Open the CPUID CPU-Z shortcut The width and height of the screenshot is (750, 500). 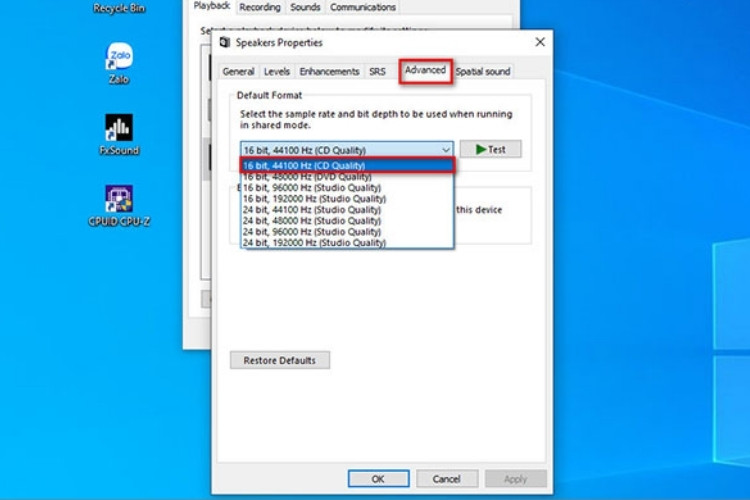point(118,200)
